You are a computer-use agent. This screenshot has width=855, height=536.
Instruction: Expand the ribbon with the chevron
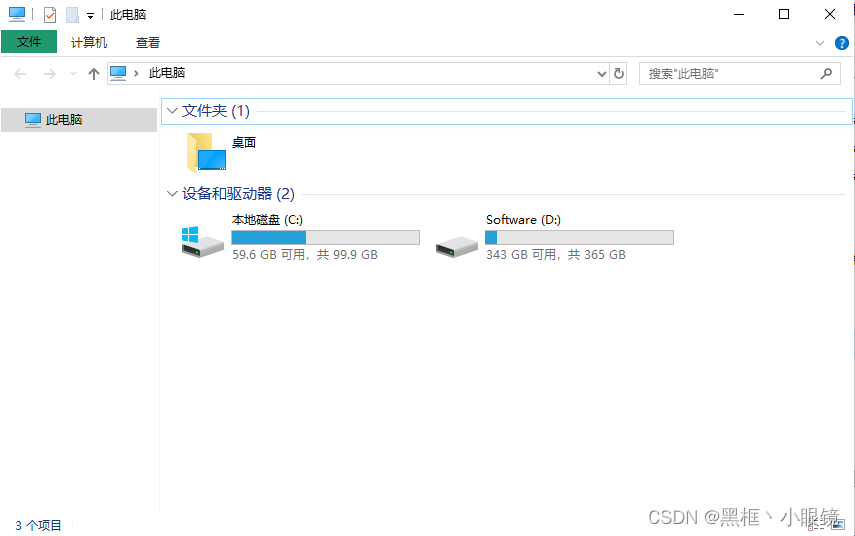point(820,43)
